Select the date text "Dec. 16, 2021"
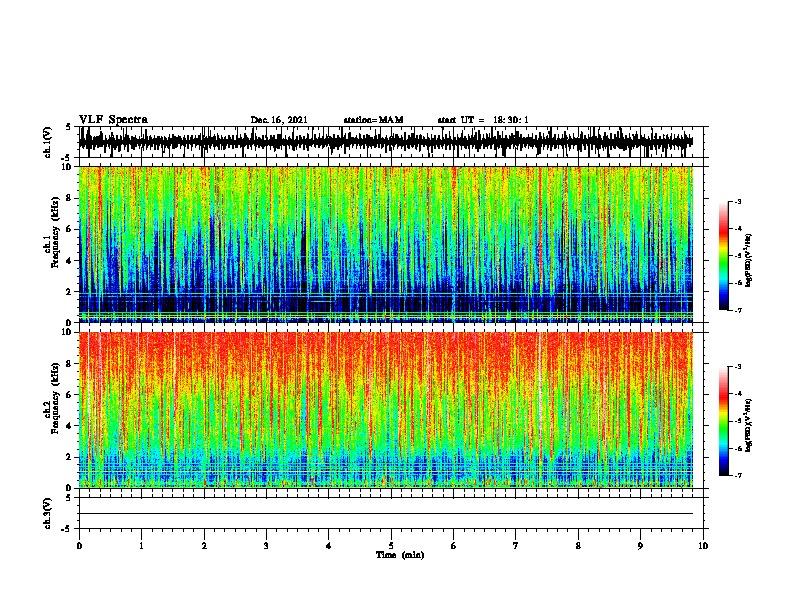This screenshot has width=792, height=612. point(279,120)
